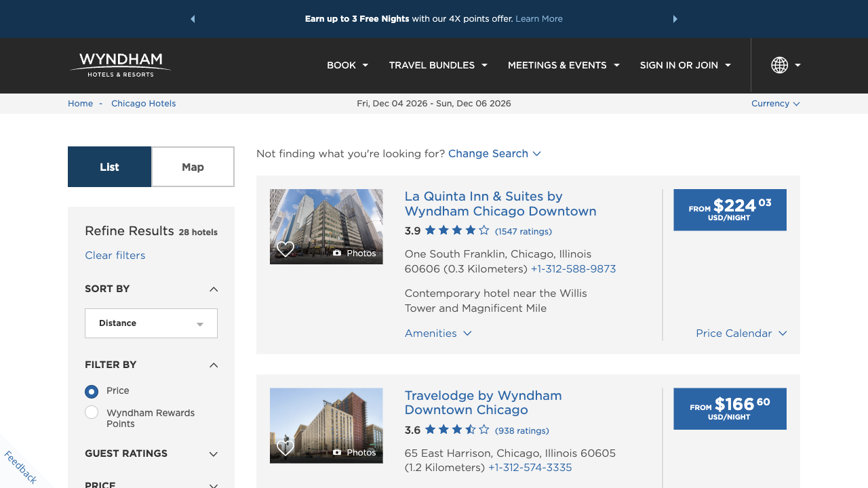Open the 1547 ratings link

click(x=524, y=231)
